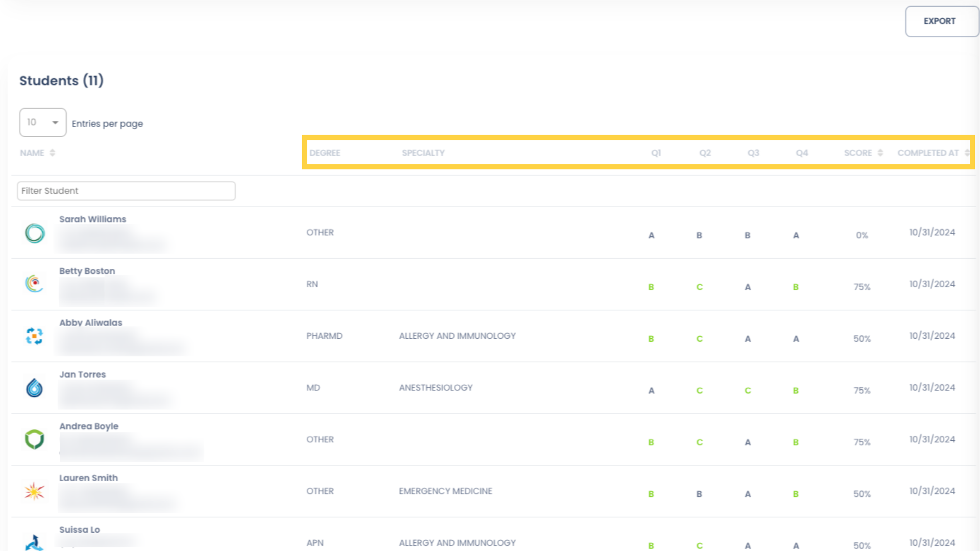Click the Q1 score for Jan Torres
980x551 pixels.
651,390
